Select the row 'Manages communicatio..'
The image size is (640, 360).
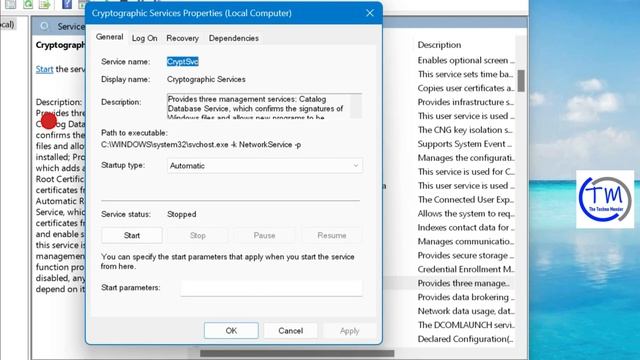[x=465, y=241]
